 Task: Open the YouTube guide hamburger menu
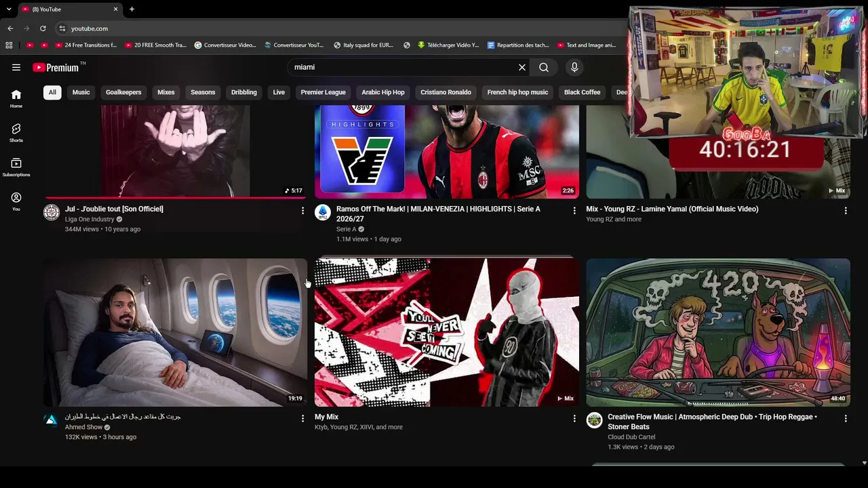(16, 67)
